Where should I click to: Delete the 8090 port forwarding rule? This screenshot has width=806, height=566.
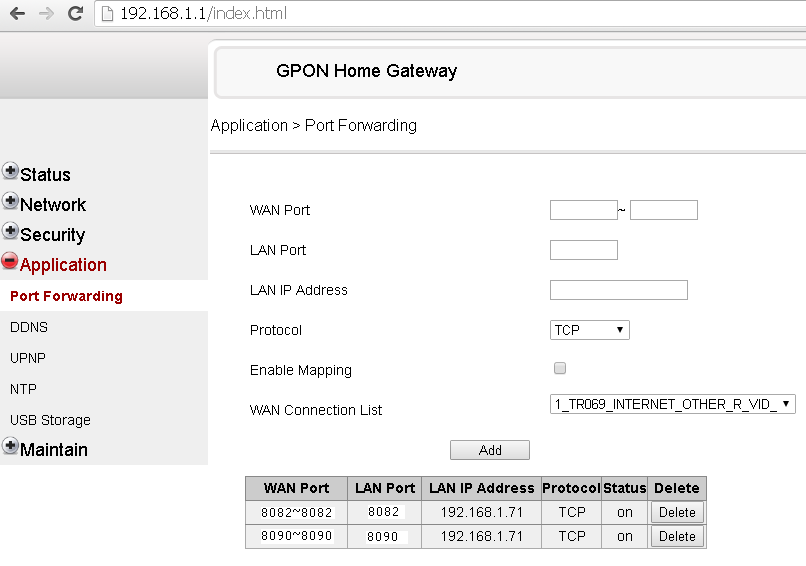pyautogui.click(x=677, y=537)
